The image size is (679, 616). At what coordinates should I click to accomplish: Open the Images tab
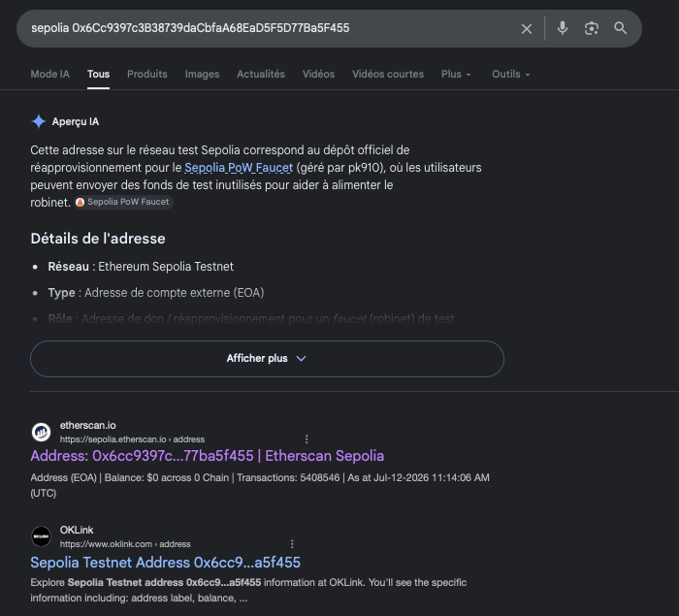point(202,74)
